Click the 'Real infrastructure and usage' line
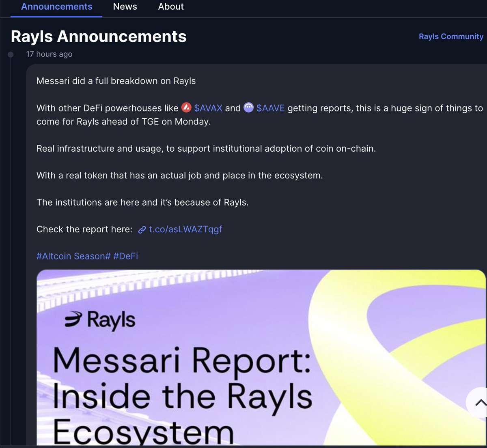This screenshot has width=487, height=448. coord(206,148)
